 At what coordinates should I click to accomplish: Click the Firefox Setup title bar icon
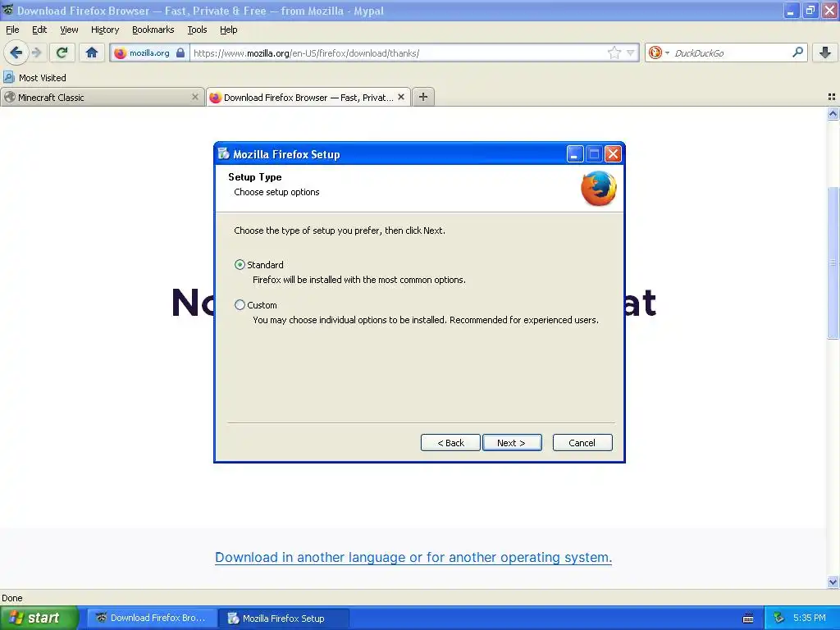(x=223, y=153)
